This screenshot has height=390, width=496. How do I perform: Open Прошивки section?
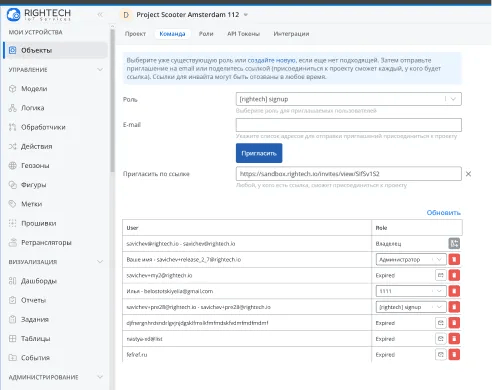coord(38,223)
